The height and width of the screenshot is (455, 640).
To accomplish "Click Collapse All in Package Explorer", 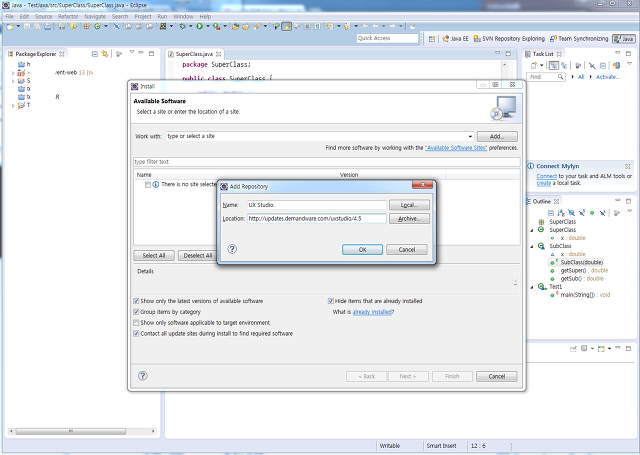I will point(95,54).
